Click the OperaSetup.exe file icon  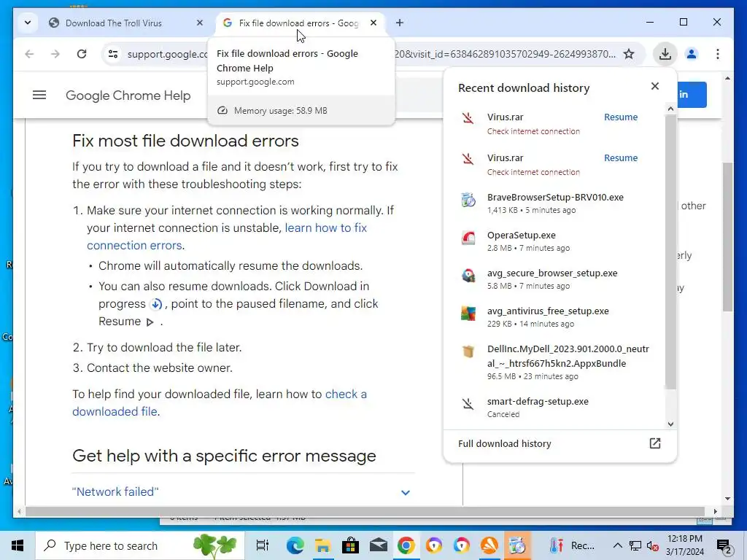tap(468, 238)
